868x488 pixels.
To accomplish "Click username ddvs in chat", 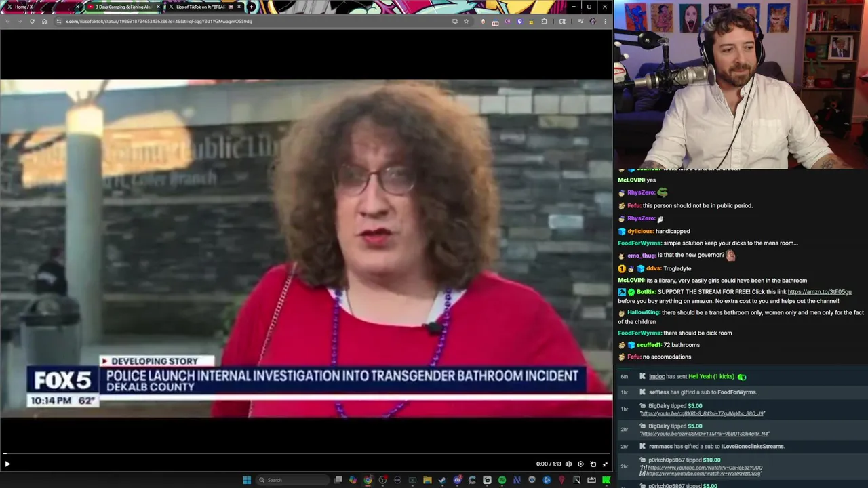I will tap(653, 268).
